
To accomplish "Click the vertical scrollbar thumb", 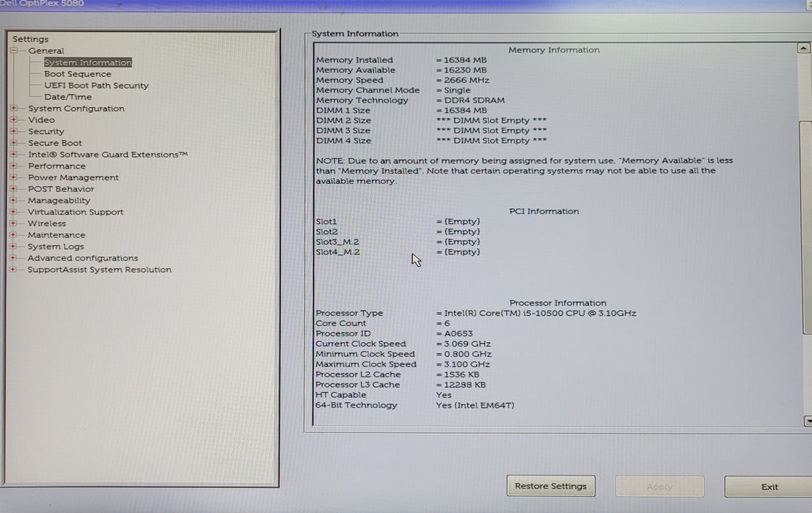I will (x=806, y=227).
